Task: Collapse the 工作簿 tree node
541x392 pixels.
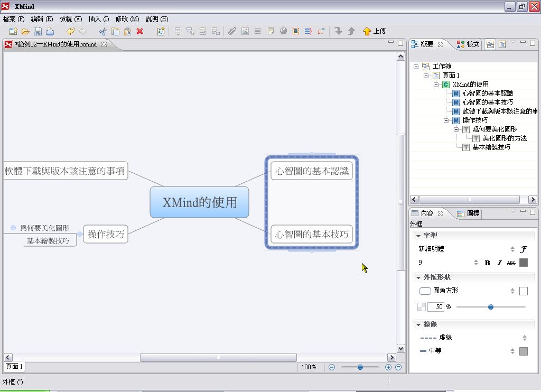Action: (416, 67)
